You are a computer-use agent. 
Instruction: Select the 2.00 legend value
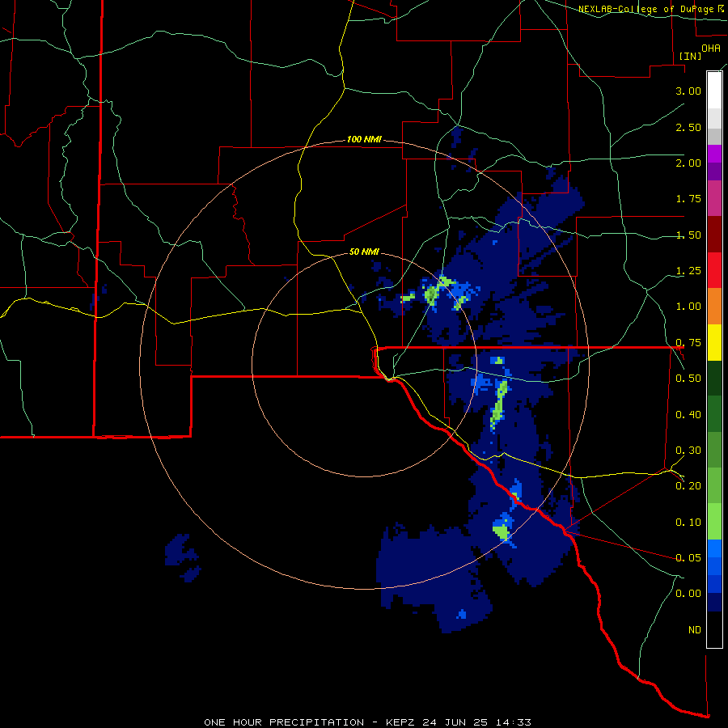click(x=688, y=163)
